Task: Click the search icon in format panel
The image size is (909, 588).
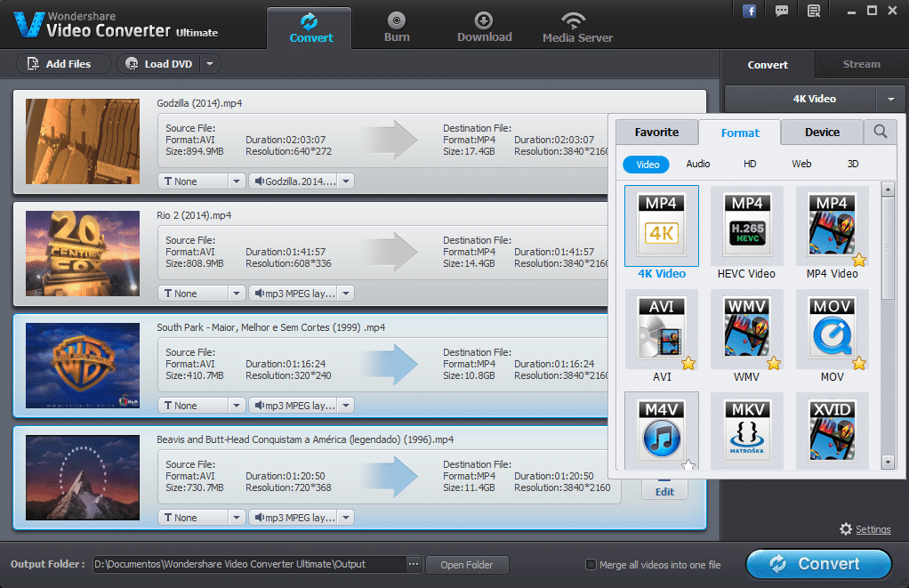Action: (x=879, y=131)
